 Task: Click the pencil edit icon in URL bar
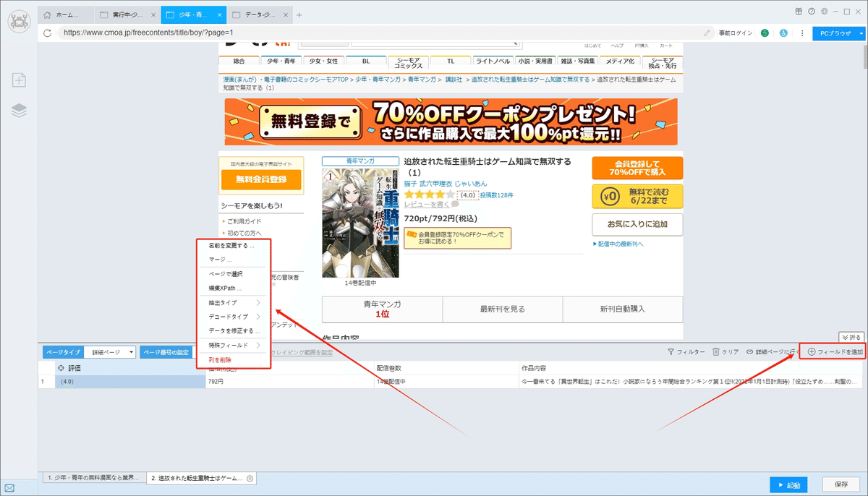pos(707,33)
